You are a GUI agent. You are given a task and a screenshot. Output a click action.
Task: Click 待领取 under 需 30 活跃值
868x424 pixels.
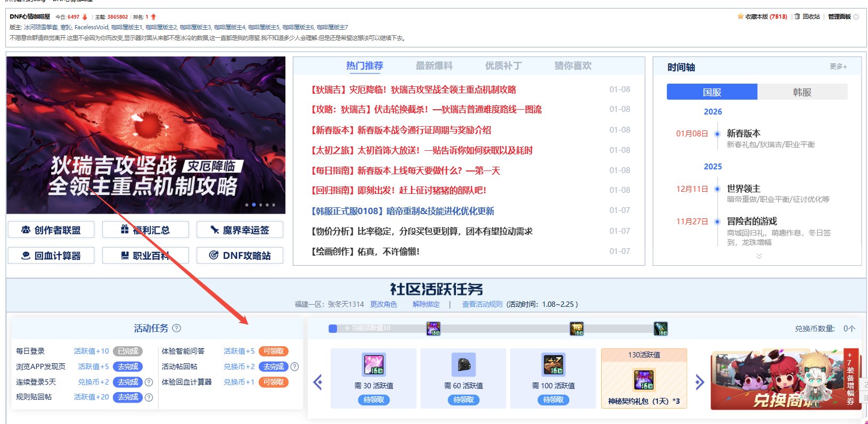coord(374,399)
